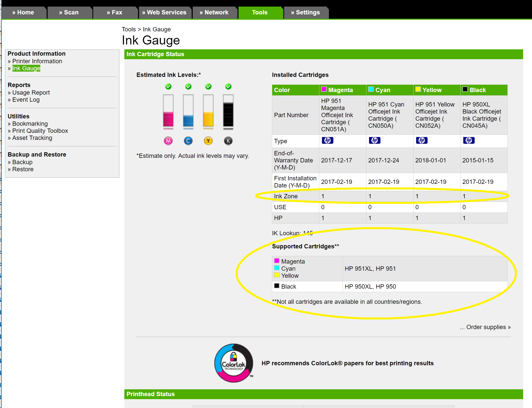Open the Settings tab
Screen dimensions: 532x408
point(306,12)
